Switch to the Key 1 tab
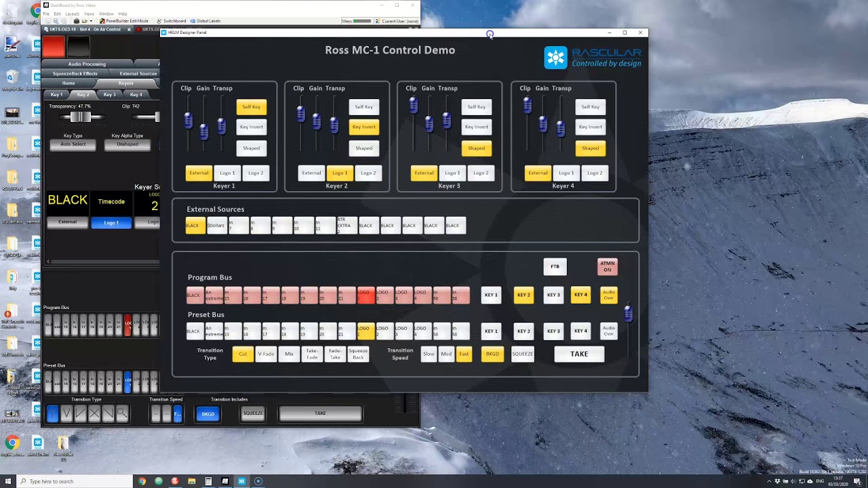868x488 pixels. click(56, 95)
